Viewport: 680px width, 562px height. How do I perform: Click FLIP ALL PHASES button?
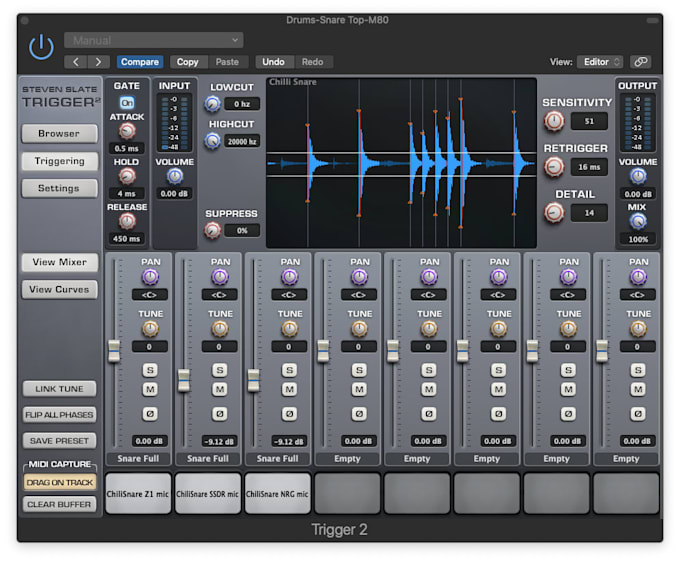[59, 415]
